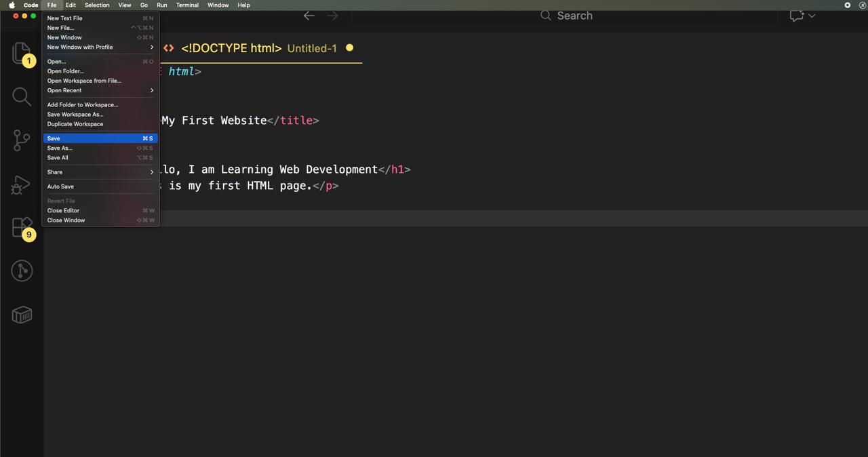Open the Explorer view in the Activity Bar

coord(22,53)
